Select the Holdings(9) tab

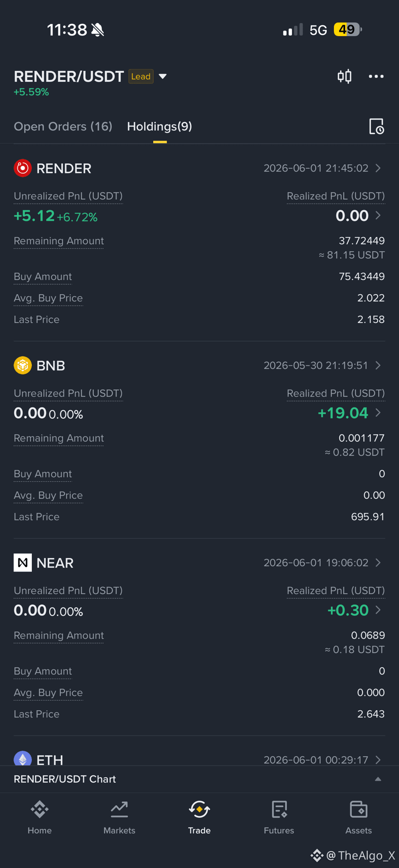coord(160,126)
